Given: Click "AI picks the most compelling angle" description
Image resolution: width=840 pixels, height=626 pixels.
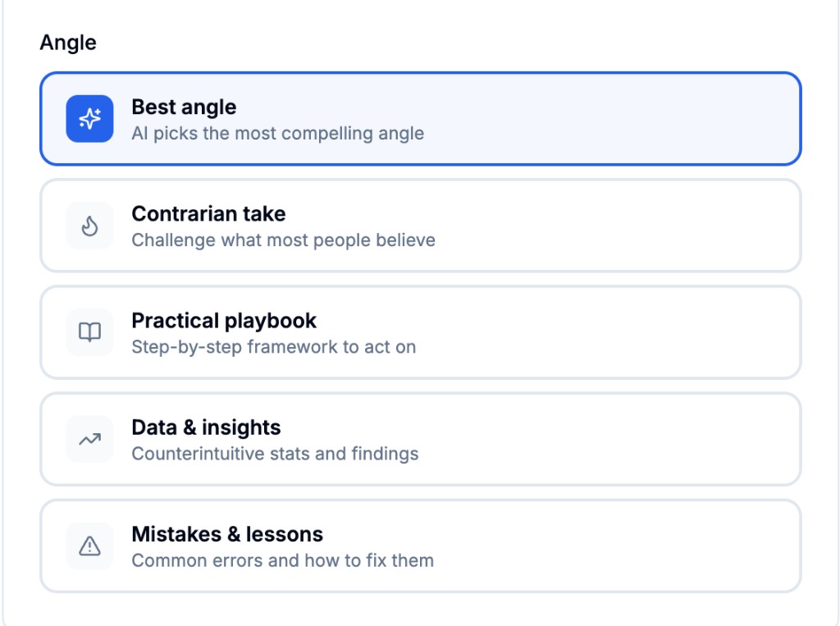Looking at the screenshot, I should 277,133.
